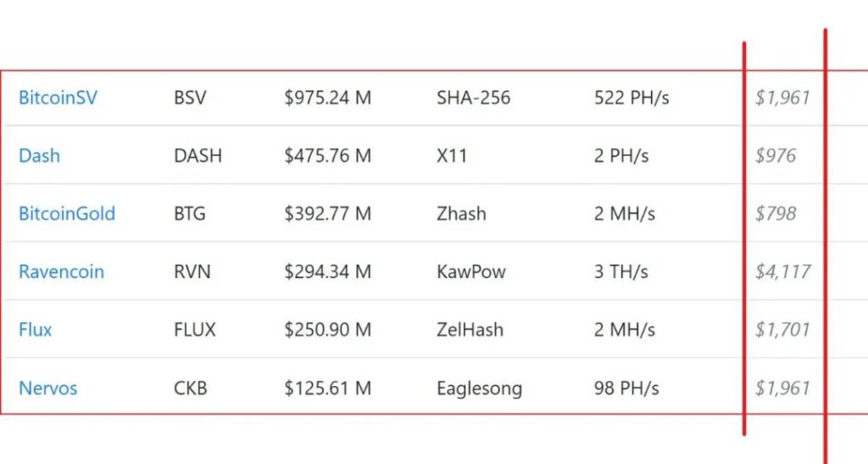Open the BitcoinGold link

[67, 214]
